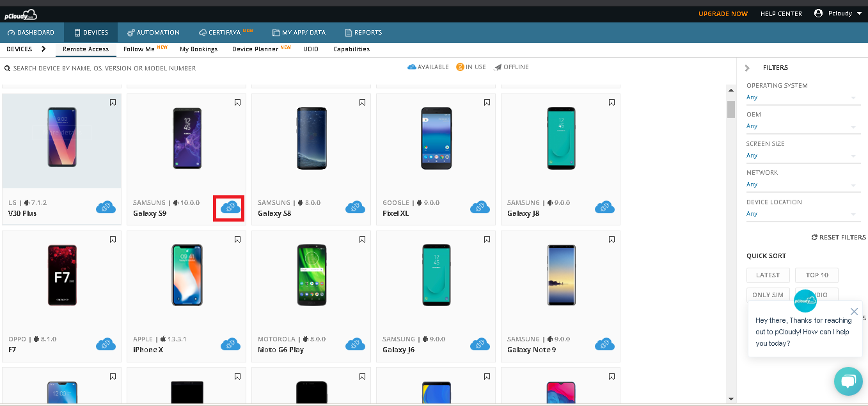868x406 pixels.
Task: Click the pCloudy logo
Action: coord(21,14)
